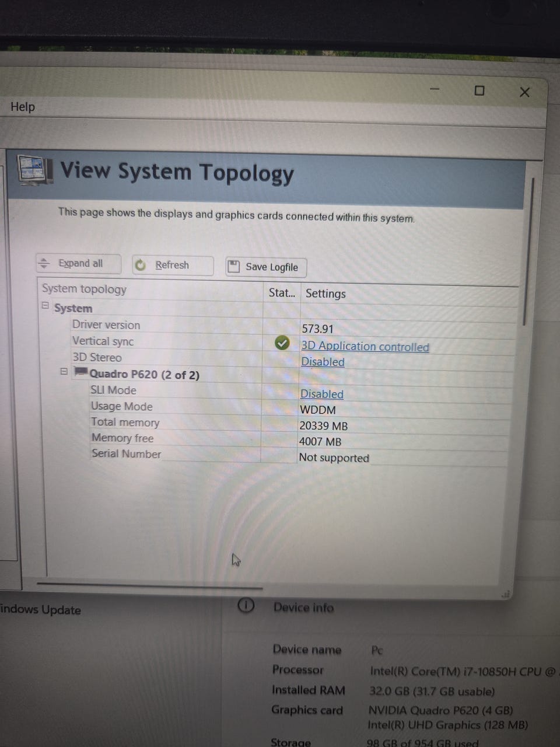Select the Usage Mode row
Image resolution: width=560 pixels, height=747 pixels.
pos(299,408)
